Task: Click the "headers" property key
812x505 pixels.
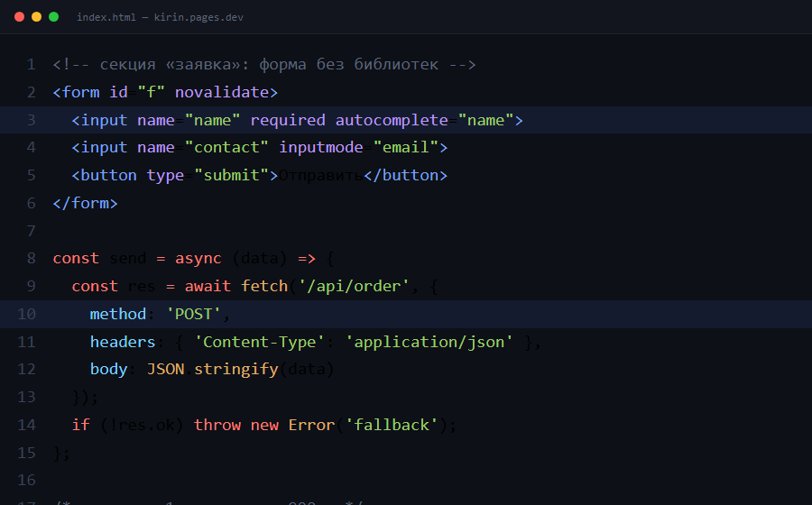Action: pyautogui.click(x=123, y=342)
